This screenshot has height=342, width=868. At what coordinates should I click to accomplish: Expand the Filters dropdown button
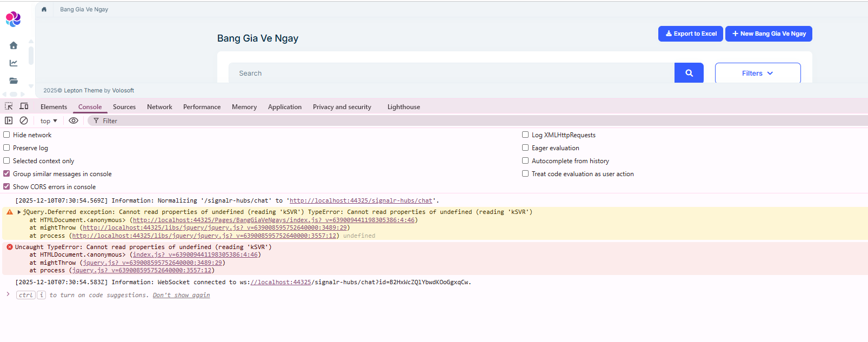[757, 73]
